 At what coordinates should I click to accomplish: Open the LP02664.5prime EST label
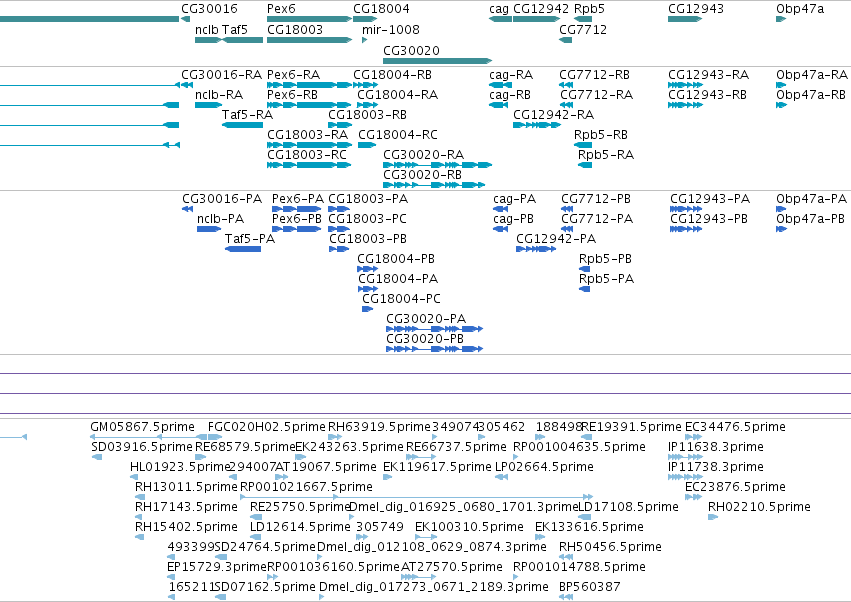pos(544,467)
